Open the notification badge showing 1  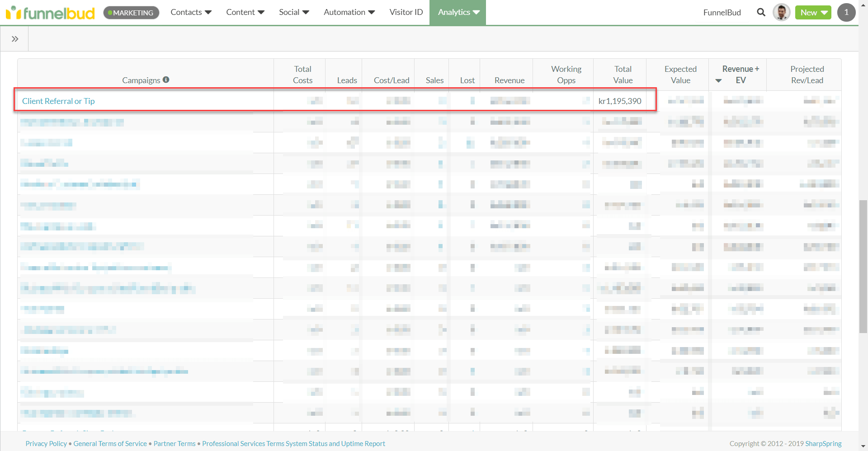[846, 13]
